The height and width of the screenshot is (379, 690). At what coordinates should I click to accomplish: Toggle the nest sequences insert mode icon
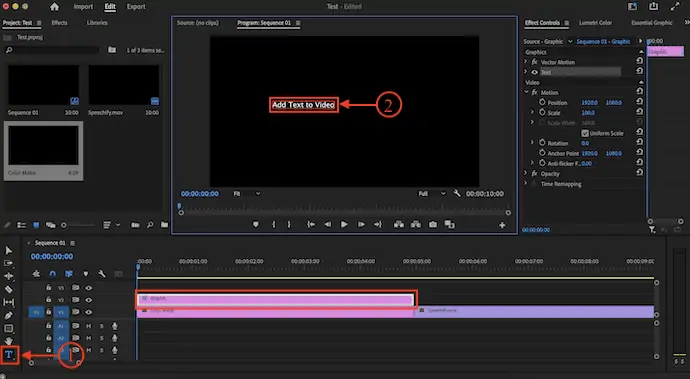[x=36, y=274]
